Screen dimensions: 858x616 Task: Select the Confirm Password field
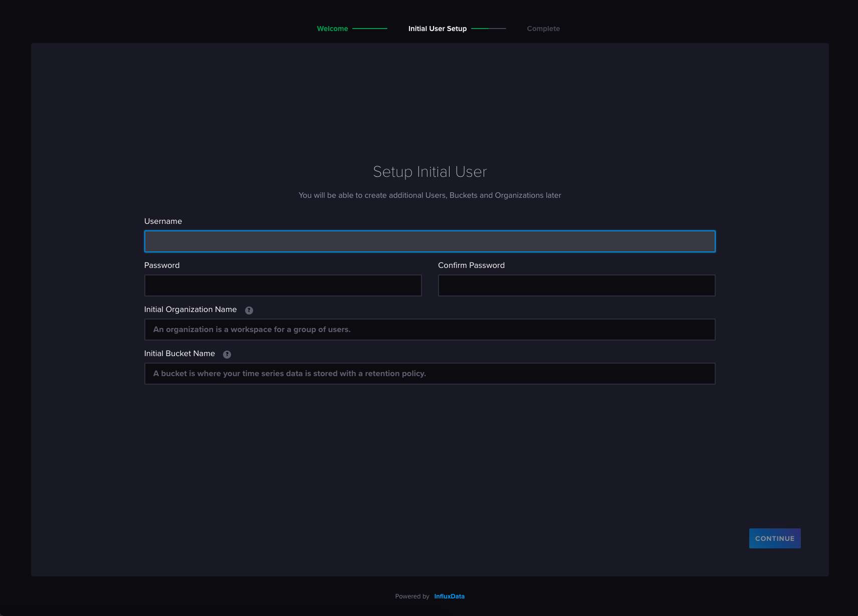point(576,285)
